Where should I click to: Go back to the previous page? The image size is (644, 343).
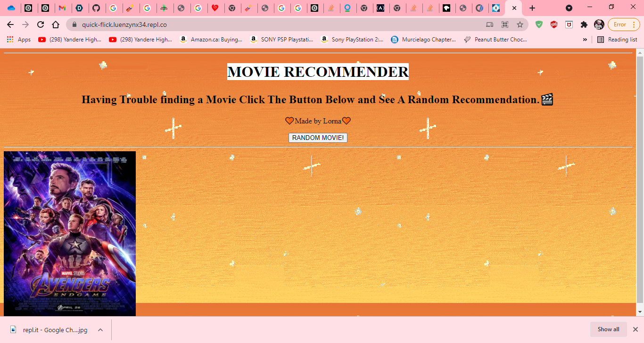10,24
